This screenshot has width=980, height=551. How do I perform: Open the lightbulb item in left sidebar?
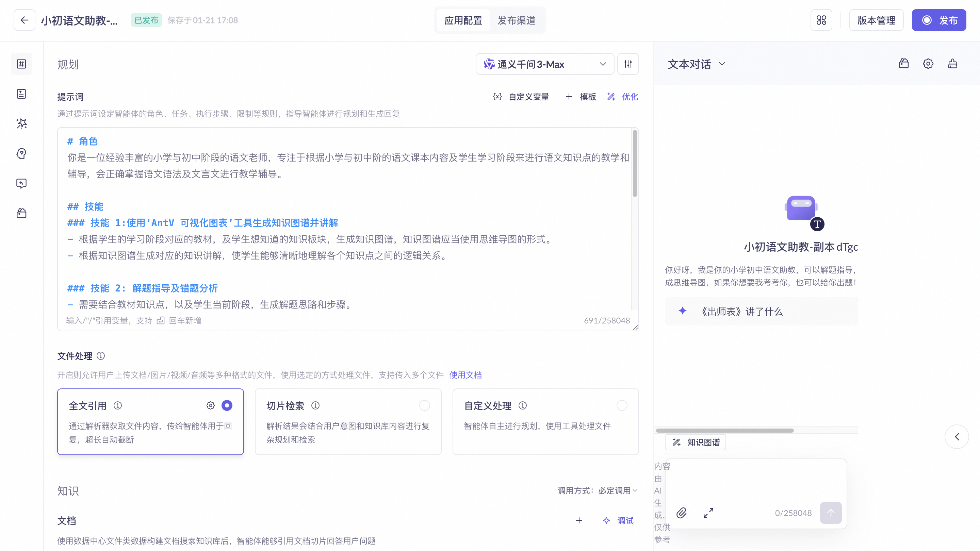[21, 154]
